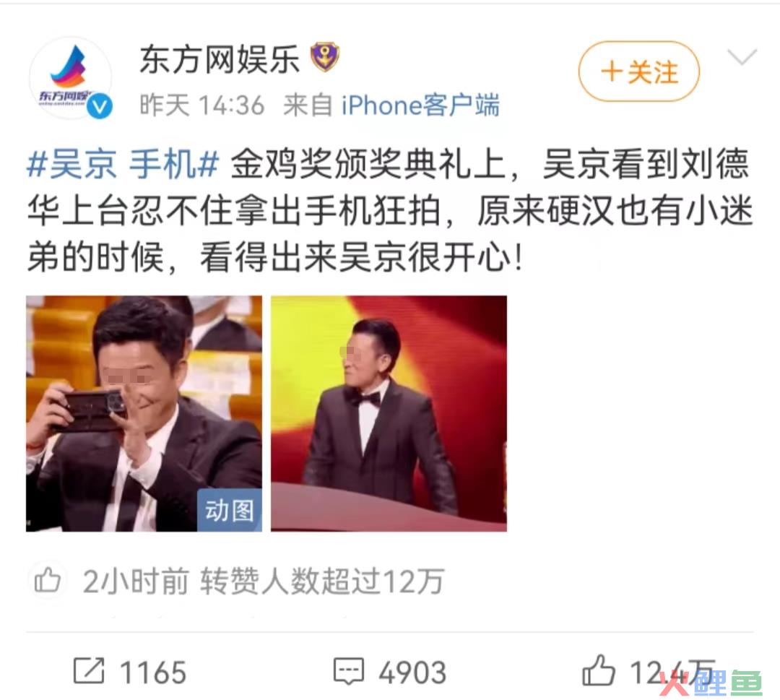Click the 12.4万 like count
The width and height of the screenshot is (780, 700).
[672, 672]
